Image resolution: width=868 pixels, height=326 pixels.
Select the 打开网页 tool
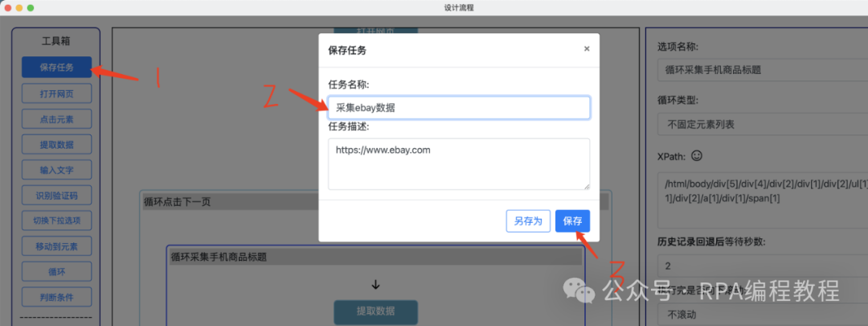coord(56,93)
